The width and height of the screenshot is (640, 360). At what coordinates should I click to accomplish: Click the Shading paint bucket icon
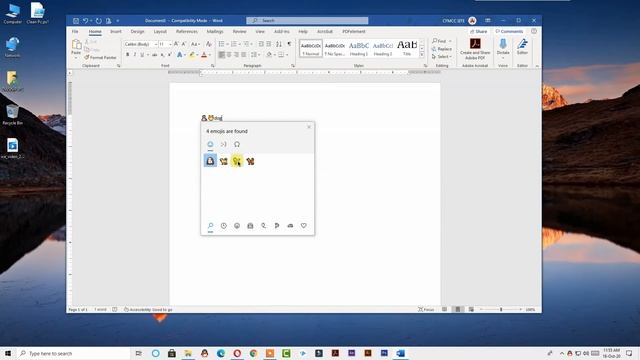coord(269,55)
